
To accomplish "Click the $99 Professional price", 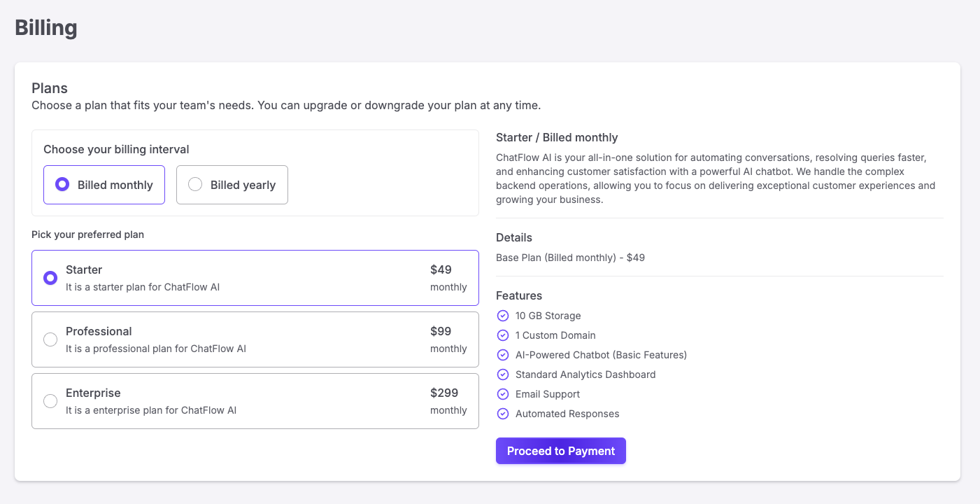I will pos(441,331).
